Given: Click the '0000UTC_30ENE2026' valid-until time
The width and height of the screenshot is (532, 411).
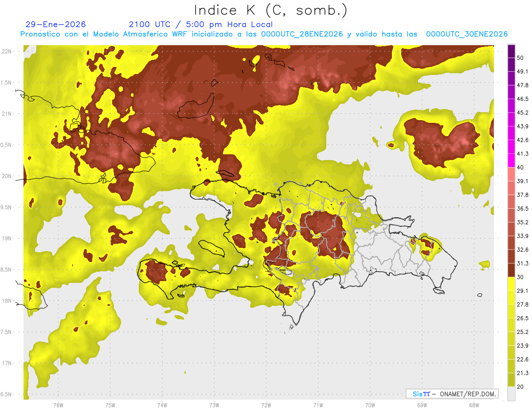Looking at the screenshot, I should click(x=467, y=34).
